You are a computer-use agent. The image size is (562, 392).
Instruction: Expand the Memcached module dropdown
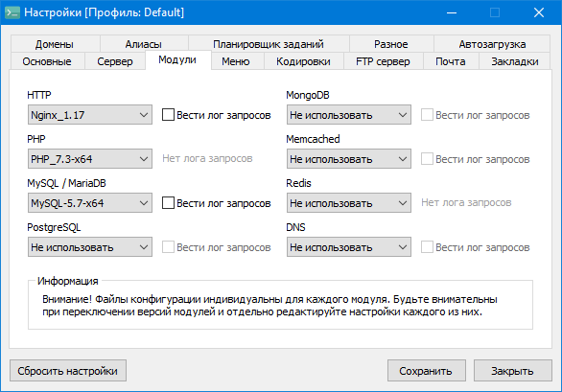(349, 159)
